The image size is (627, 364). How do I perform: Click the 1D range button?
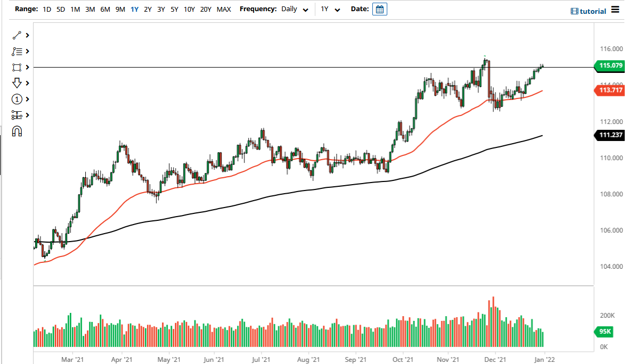[46, 9]
